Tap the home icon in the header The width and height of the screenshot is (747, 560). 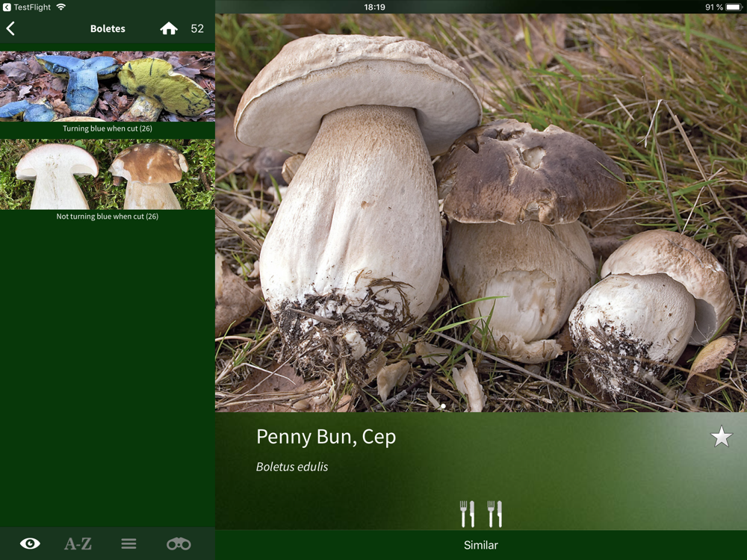point(169,28)
